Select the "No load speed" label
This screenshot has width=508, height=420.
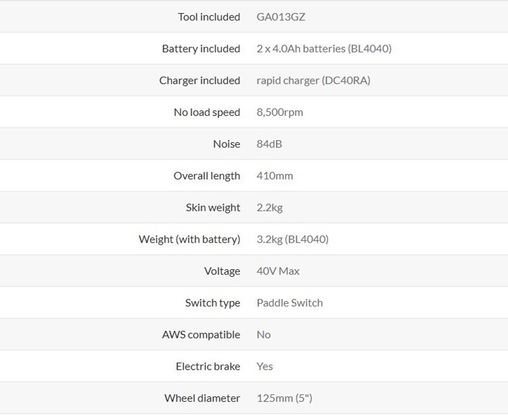[x=207, y=112]
